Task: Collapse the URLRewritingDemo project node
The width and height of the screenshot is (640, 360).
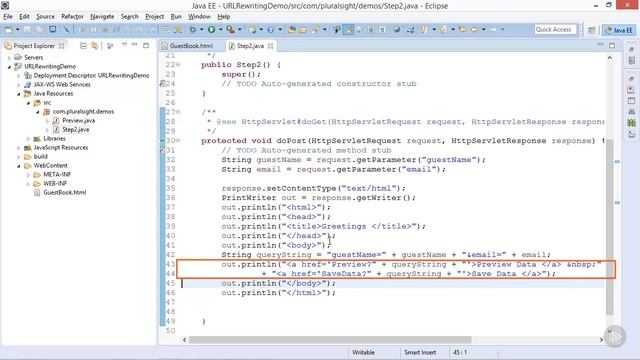Action: (x=9, y=67)
